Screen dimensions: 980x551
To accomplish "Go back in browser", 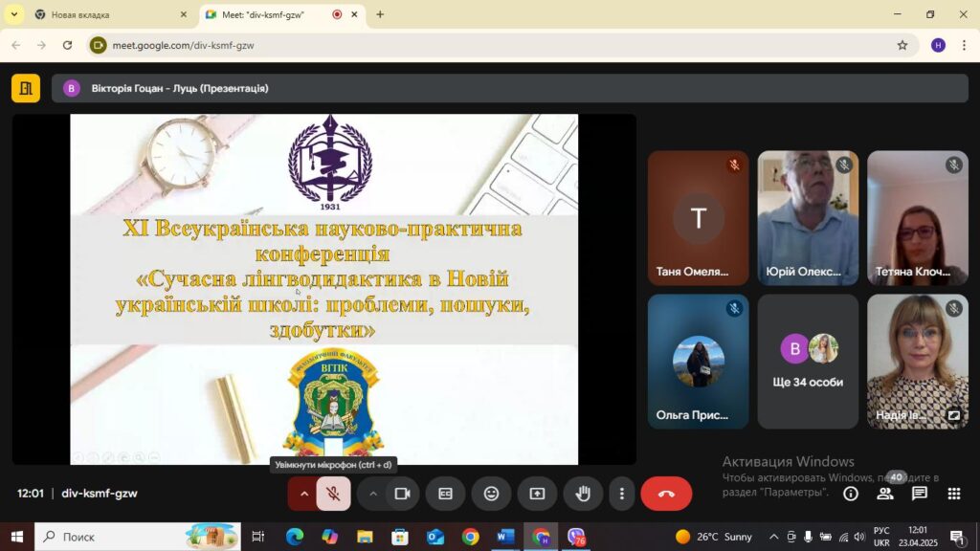I will (x=16, y=45).
